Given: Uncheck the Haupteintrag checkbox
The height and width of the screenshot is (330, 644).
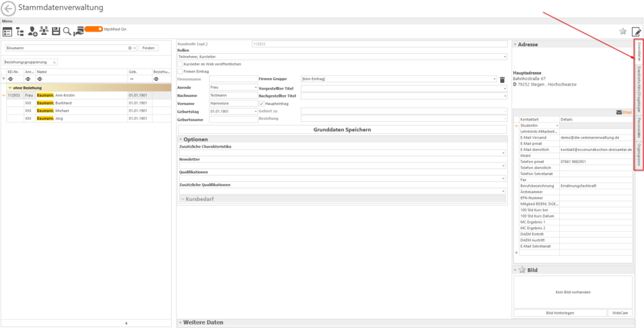Looking at the screenshot, I should (x=262, y=103).
